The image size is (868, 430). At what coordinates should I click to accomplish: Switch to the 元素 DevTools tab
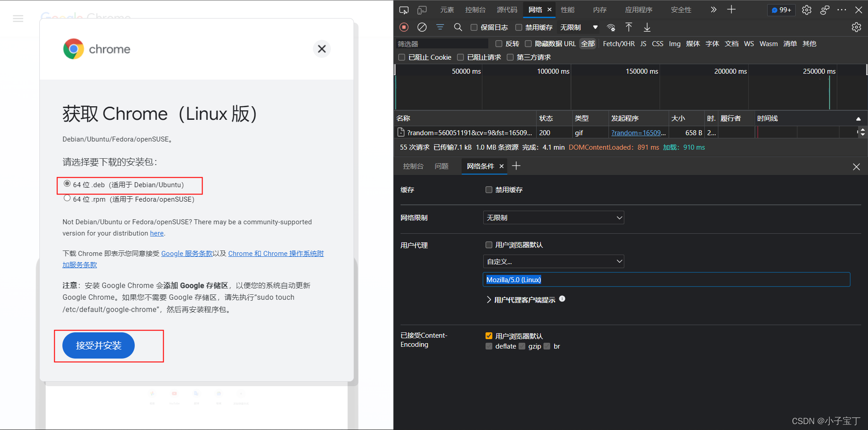[x=447, y=10]
